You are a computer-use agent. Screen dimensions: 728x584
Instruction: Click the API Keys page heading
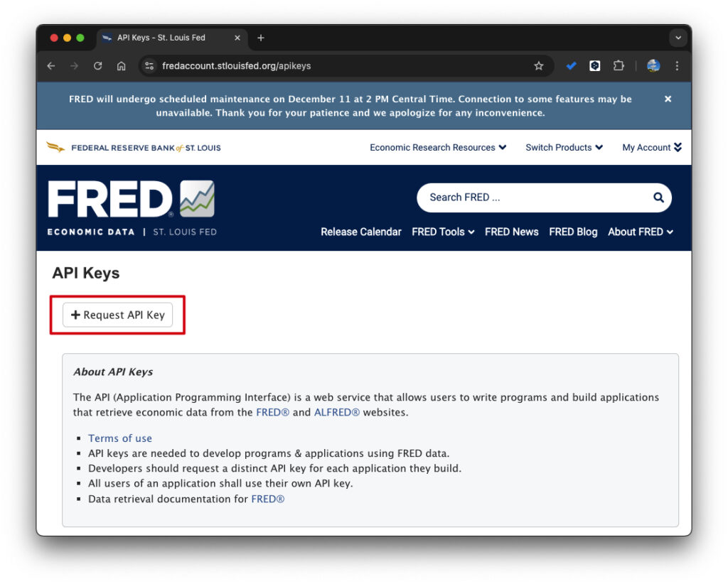(x=86, y=274)
